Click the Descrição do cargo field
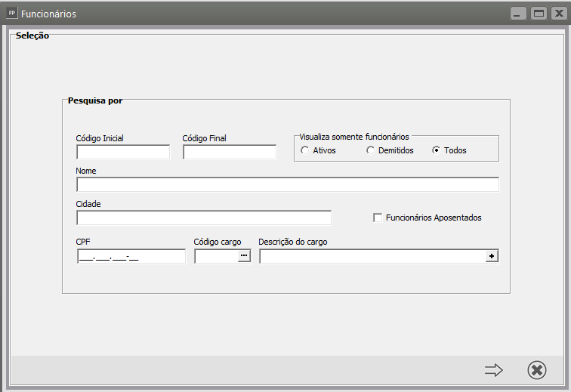Image resolution: width=571 pixels, height=392 pixels. [372, 256]
